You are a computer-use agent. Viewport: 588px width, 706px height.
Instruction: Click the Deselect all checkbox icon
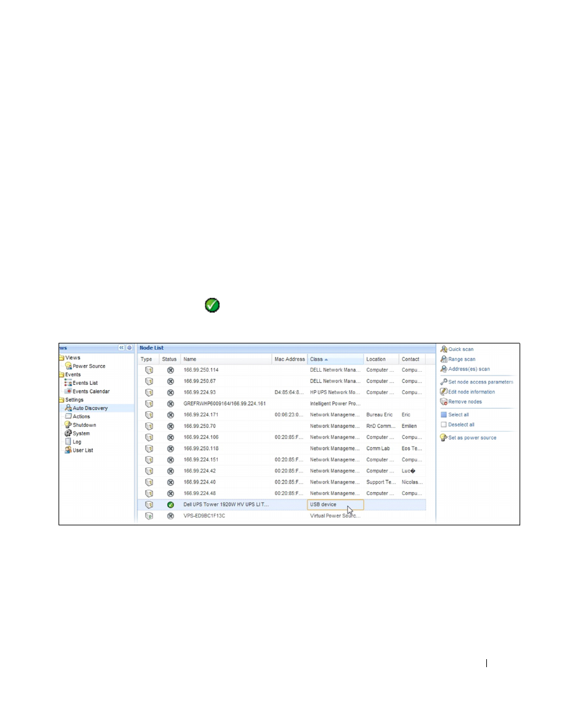(x=444, y=425)
